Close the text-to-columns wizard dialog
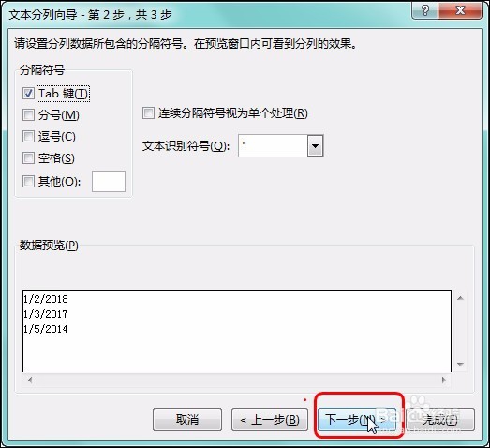490x448 pixels. point(460,10)
